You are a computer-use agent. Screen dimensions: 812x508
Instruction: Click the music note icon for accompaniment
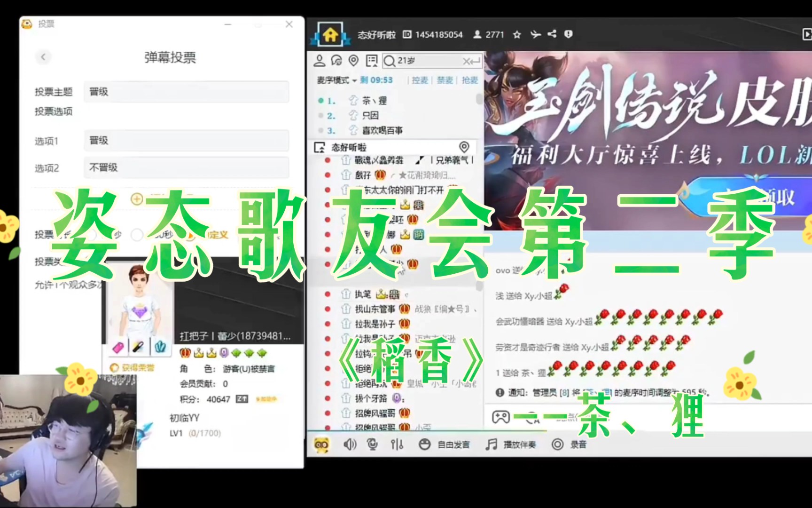[492, 444]
